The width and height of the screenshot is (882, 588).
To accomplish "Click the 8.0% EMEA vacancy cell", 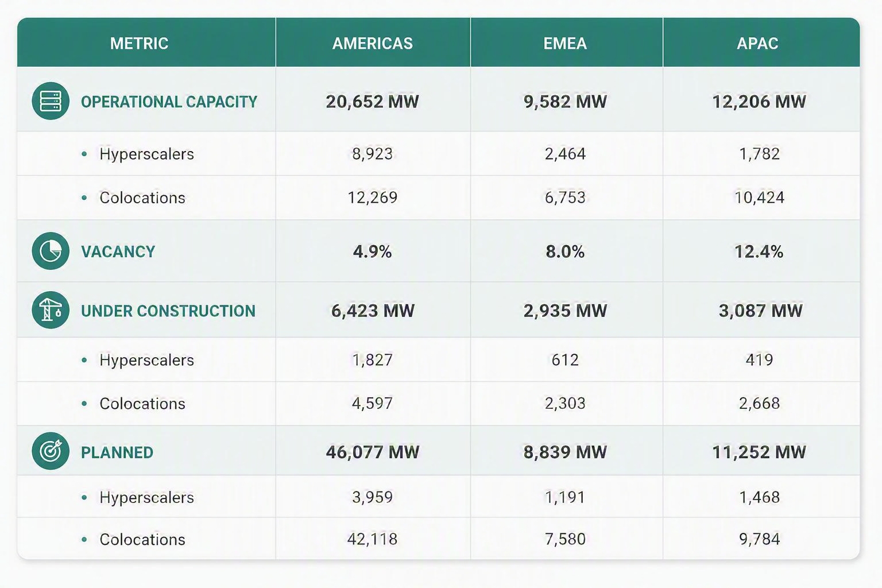I will coord(566,252).
